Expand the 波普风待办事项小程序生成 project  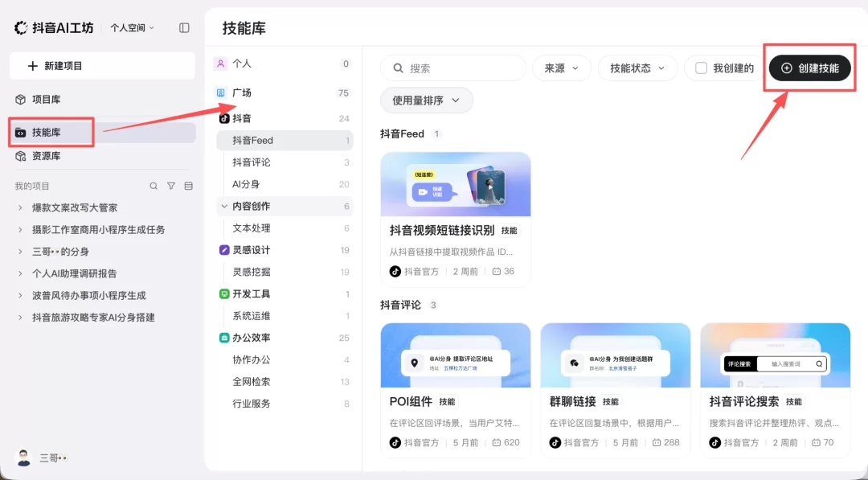click(20, 296)
